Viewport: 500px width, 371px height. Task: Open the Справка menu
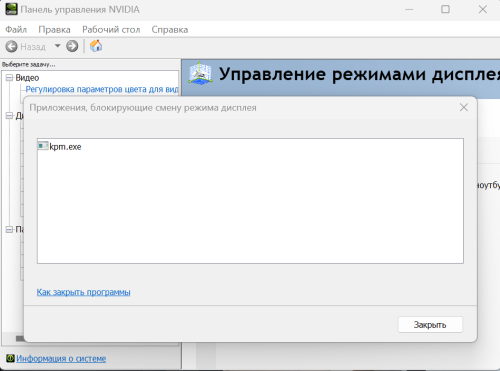click(170, 30)
